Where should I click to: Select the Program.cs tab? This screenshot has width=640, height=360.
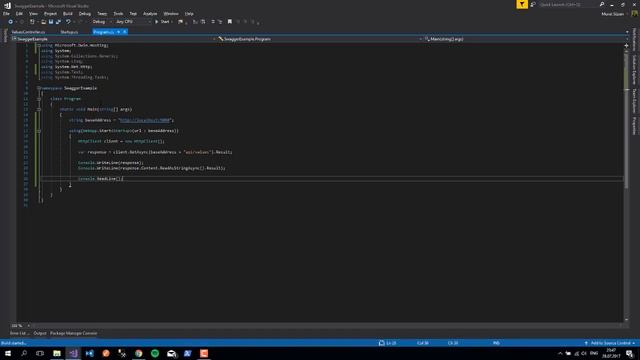click(103, 32)
